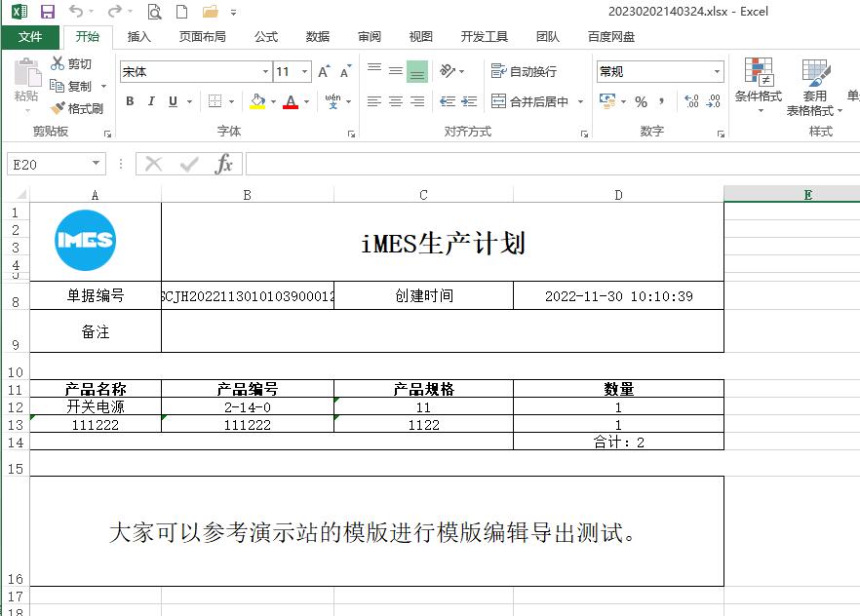Expand the Merge & Center dropdown arrow
The height and width of the screenshot is (616, 860).
[580, 101]
